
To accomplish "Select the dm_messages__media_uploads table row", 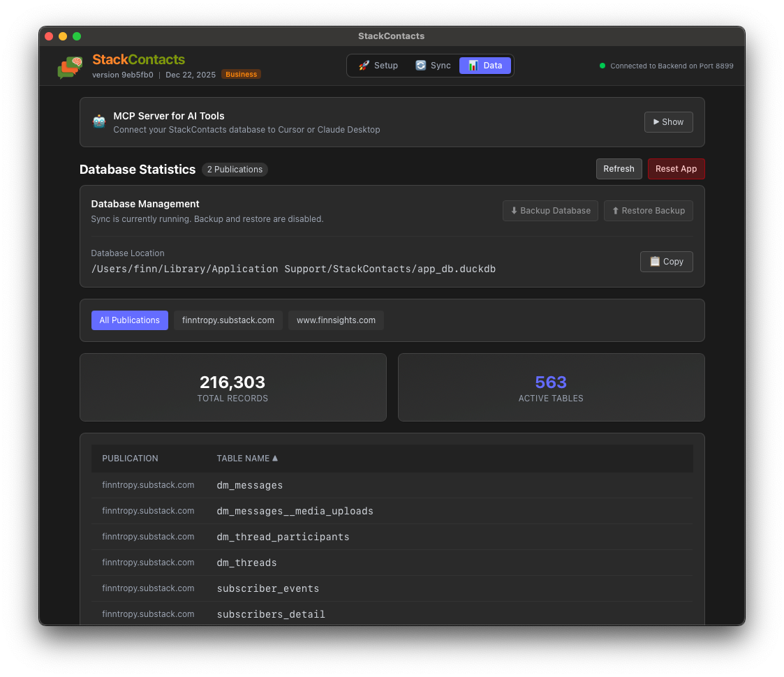I will (x=392, y=511).
